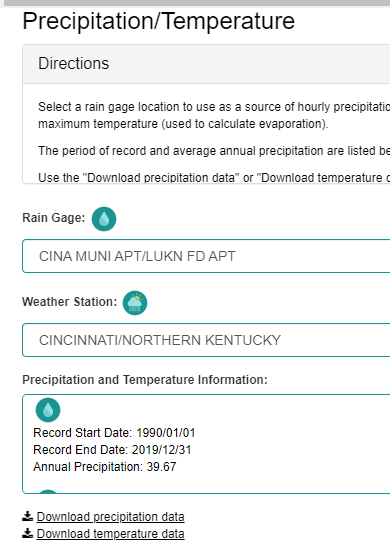Image resolution: width=390 pixels, height=555 pixels.
Task: Click the 'Select a rain gage location' paragraph
Action: (x=214, y=115)
